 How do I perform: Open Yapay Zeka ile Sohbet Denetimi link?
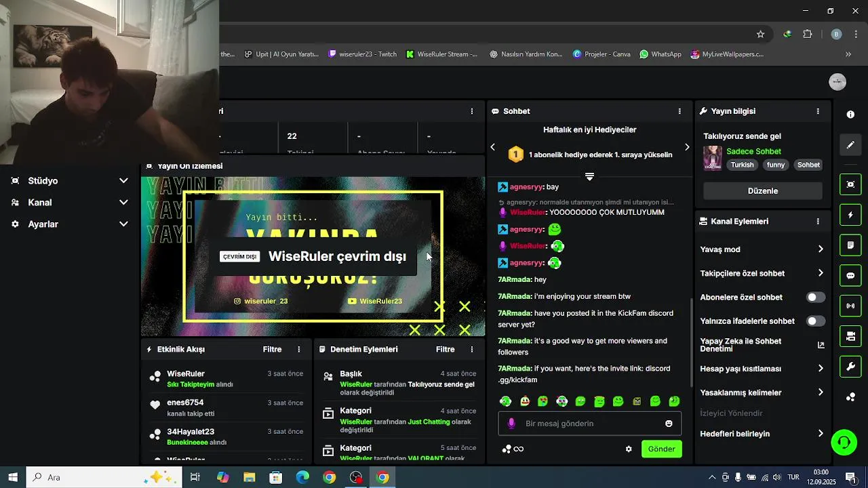point(762,345)
